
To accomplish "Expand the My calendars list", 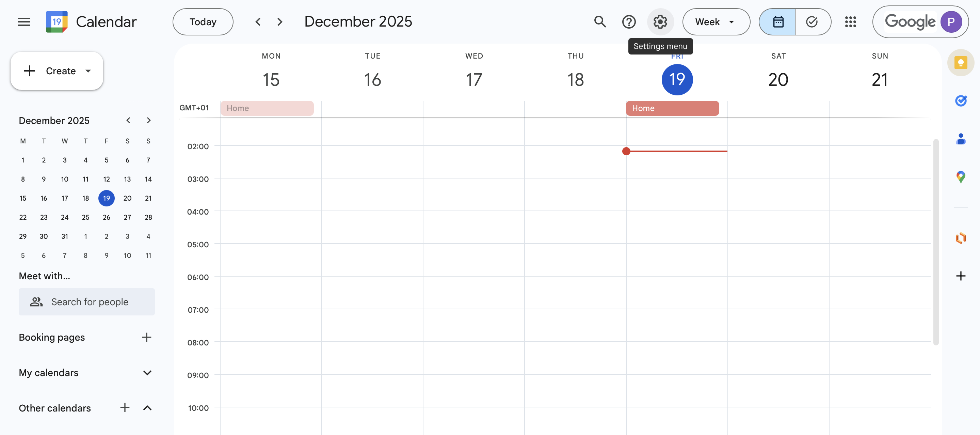I will pos(148,373).
